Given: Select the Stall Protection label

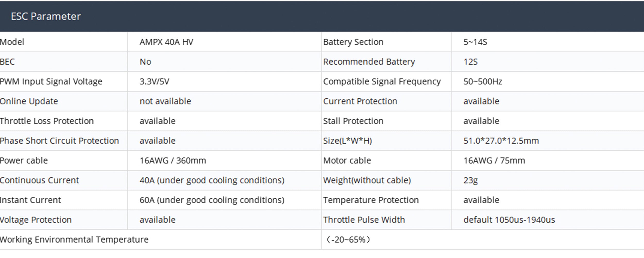Looking at the screenshot, I should tap(353, 121).
